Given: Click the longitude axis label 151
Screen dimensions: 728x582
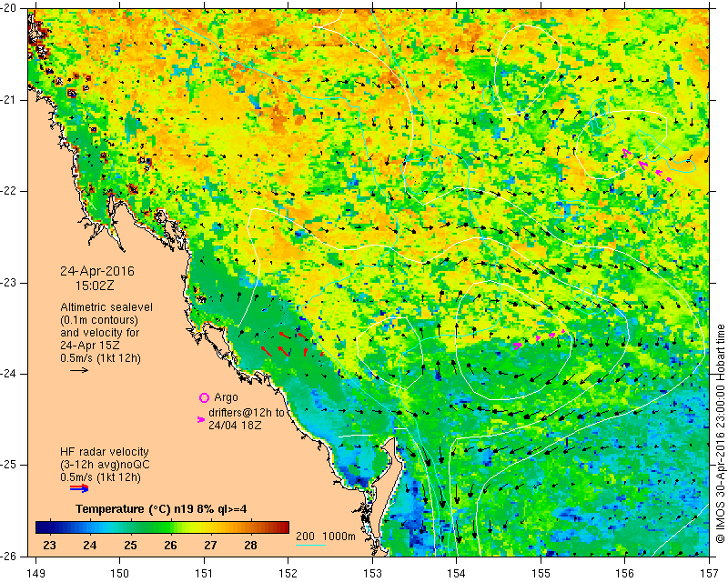Looking at the screenshot, I should pos(204,574).
